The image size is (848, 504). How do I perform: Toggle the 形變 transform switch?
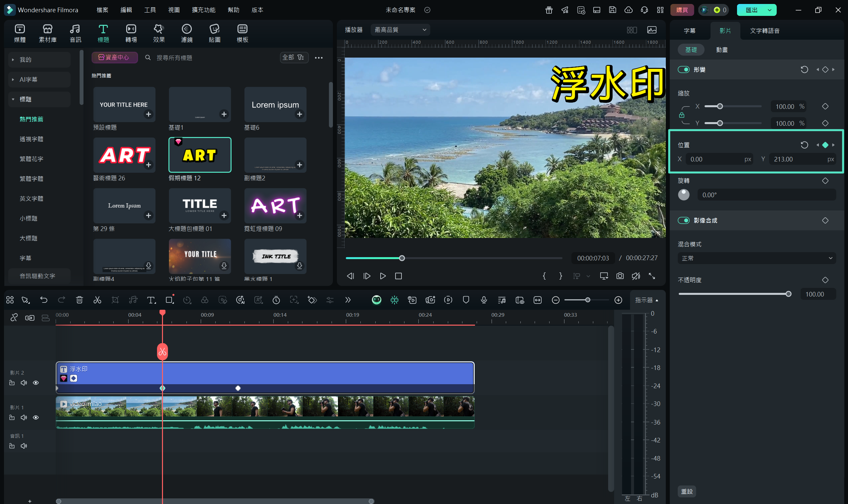point(684,69)
